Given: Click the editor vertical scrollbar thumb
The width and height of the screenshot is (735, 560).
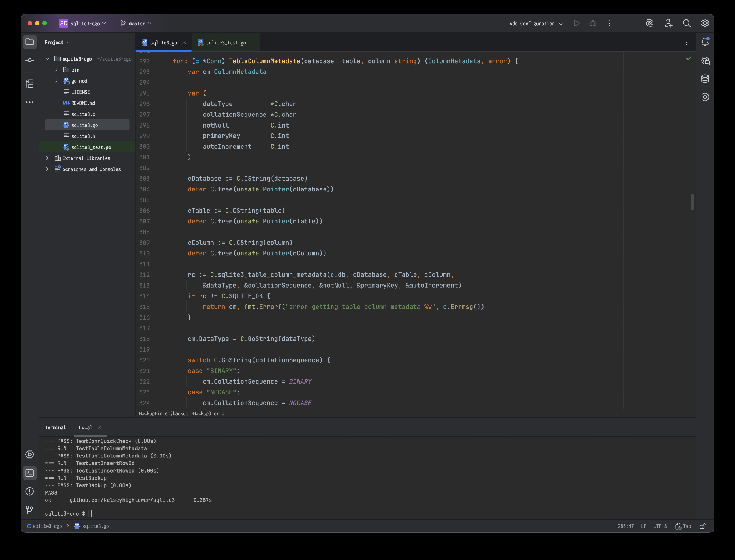Looking at the screenshot, I should coord(692,202).
